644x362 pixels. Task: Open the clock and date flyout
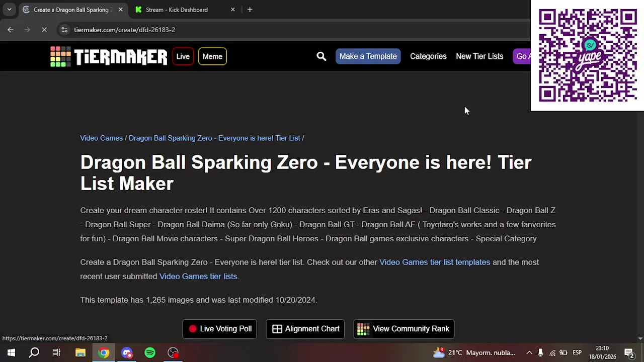pyautogui.click(x=602, y=352)
